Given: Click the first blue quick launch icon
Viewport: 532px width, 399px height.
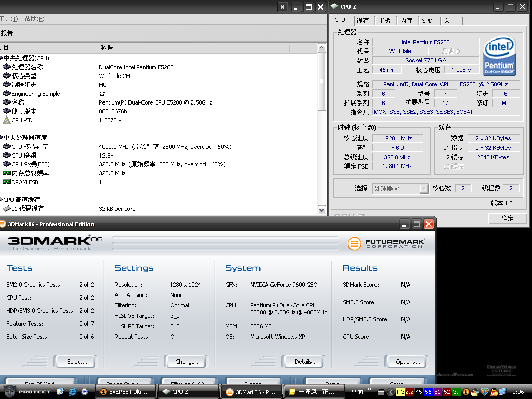Looking at the screenshot, I should pyautogui.click(x=60, y=392).
